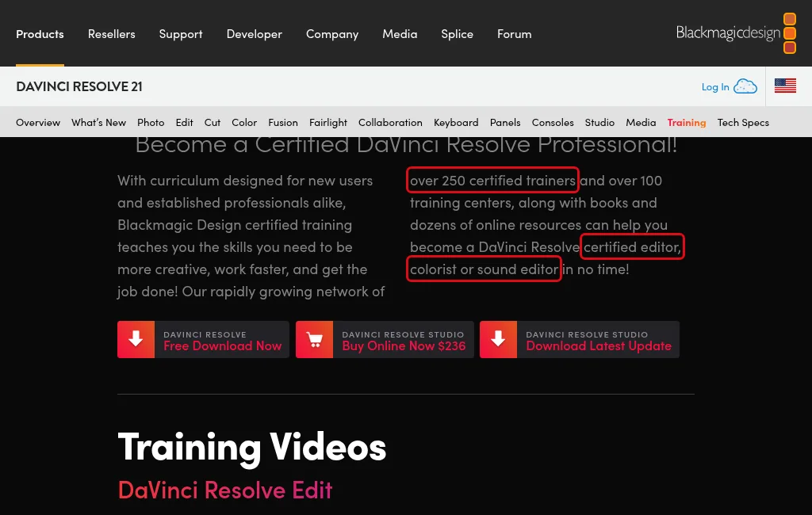This screenshot has width=812, height=515.
Task: Click Download Latest Update text
Action: coord(599,345)
